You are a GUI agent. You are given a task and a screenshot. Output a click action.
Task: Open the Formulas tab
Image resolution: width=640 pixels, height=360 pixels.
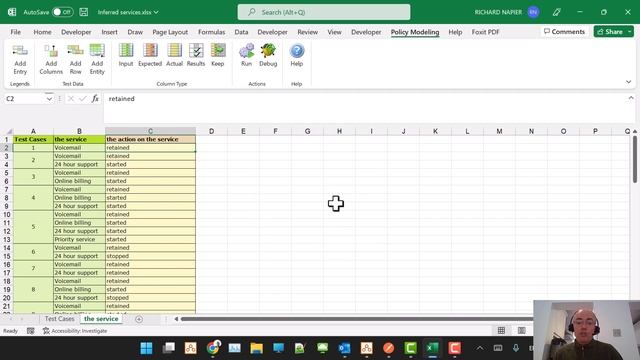click(x=211, y=32)
